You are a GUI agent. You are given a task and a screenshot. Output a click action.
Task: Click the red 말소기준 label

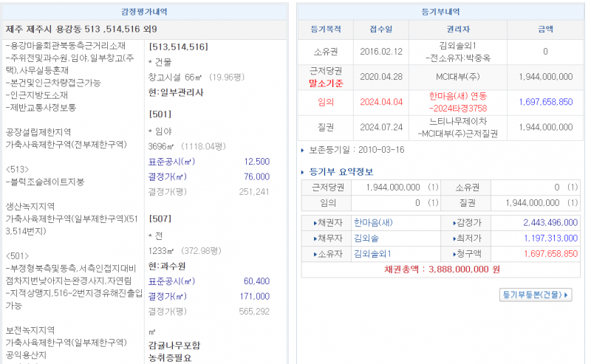(326, 83)
